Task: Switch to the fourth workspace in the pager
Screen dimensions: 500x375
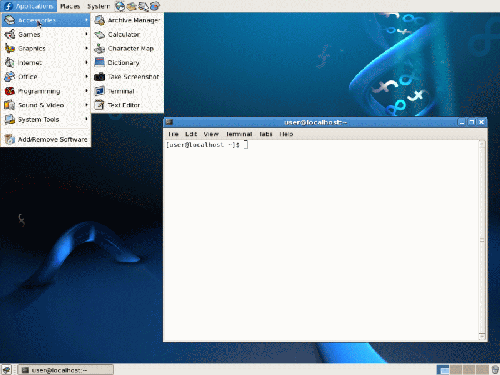Action: point(482,370)
